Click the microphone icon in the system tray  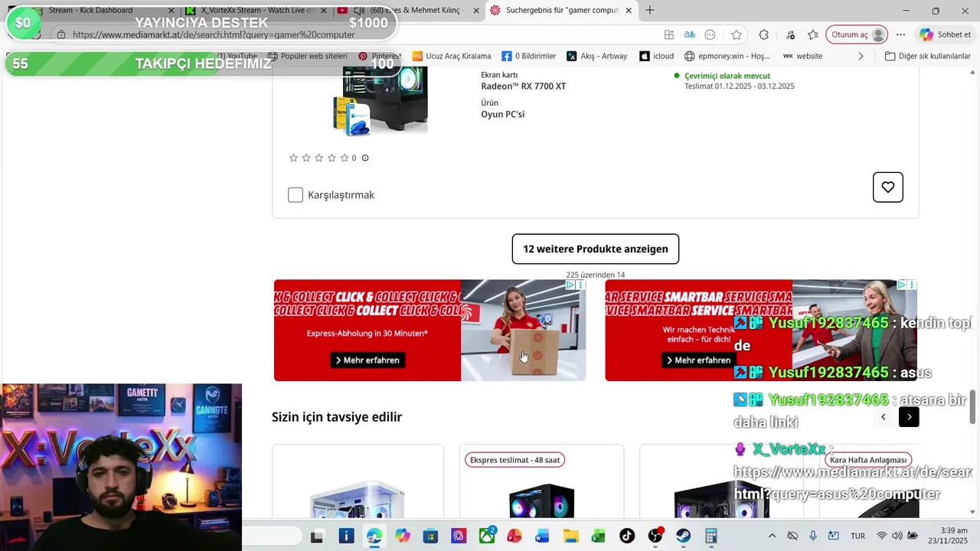click(x=813, y=536)
